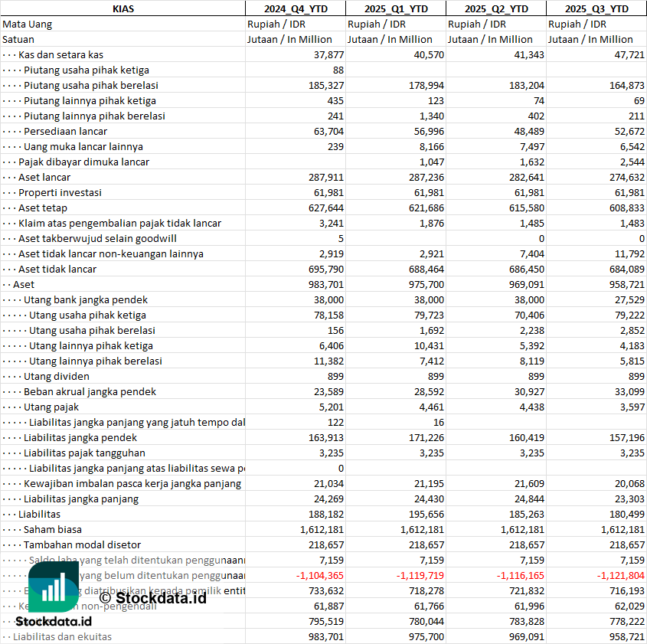Select the Saham biasa row label

pyautogui.click(x=52, y=529)
